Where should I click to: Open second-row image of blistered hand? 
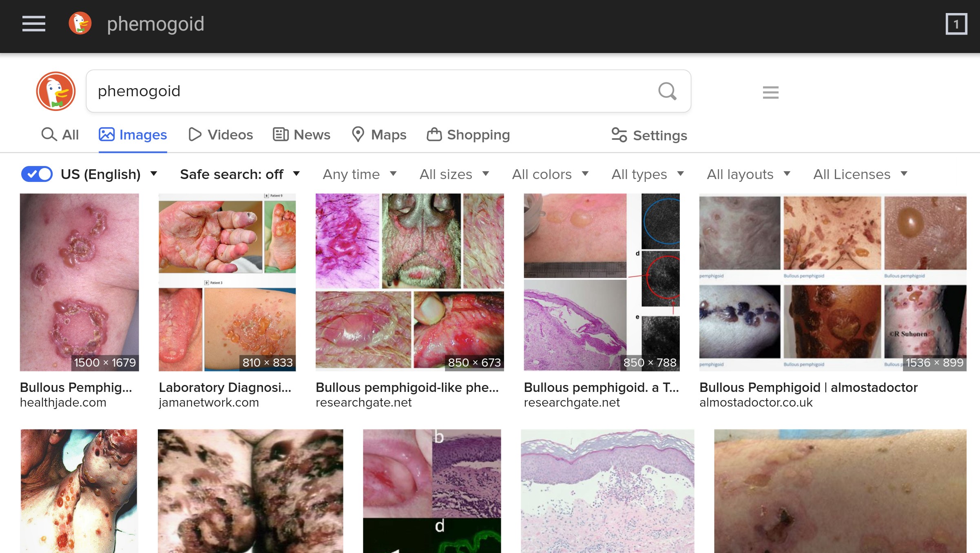(79, 491)
